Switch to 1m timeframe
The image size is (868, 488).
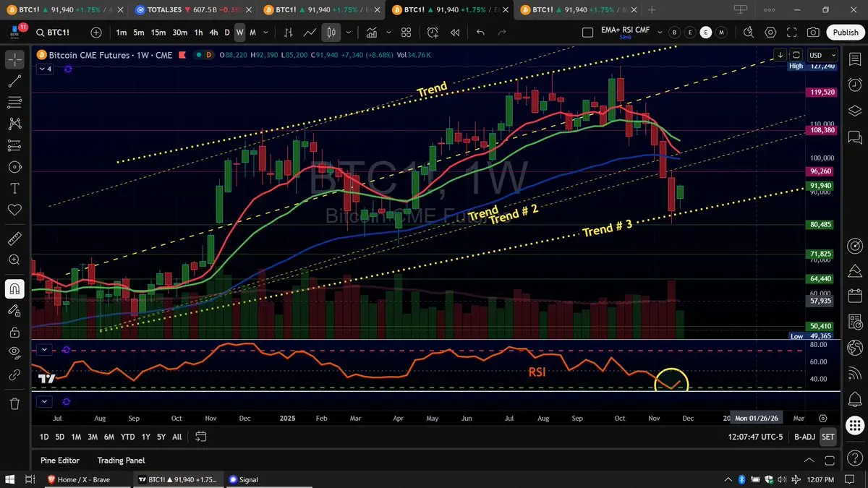121,33
